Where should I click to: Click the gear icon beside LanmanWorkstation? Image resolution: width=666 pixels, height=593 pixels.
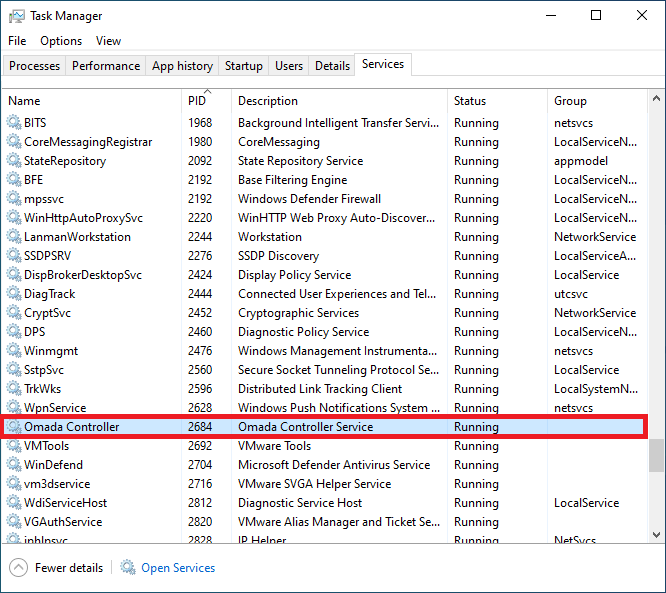click(14, 237)
